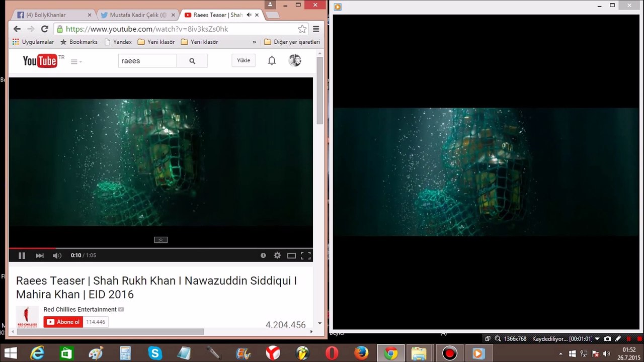The image size is (644, 362).
Task: Stop recording with the red stop icon
Action: pos(639,339)
